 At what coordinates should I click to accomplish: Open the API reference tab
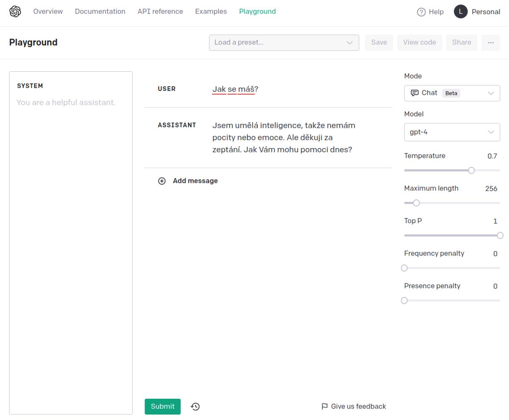160,11
